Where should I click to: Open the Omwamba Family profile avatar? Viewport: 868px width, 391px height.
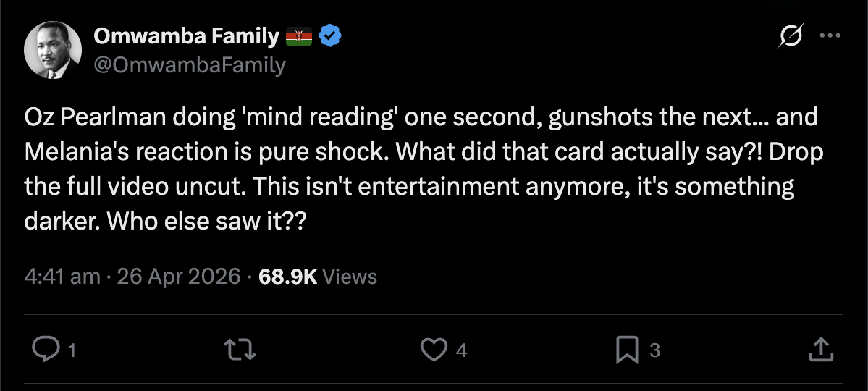53,49
